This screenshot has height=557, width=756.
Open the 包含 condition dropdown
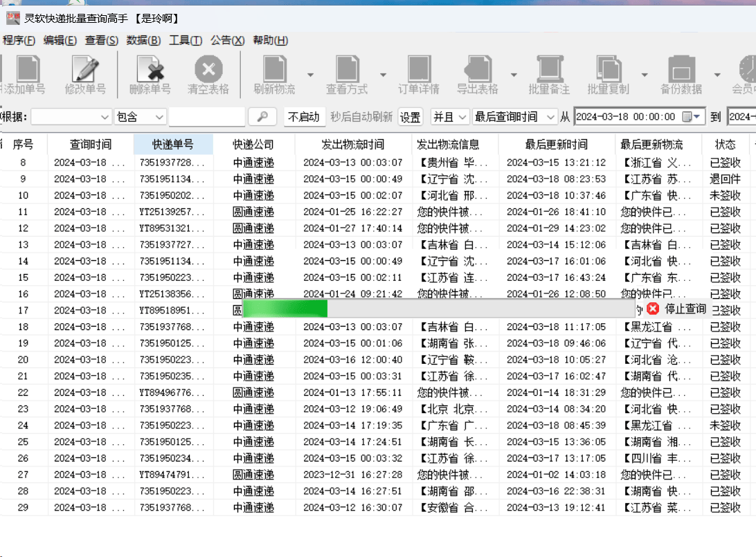(140, 117)
